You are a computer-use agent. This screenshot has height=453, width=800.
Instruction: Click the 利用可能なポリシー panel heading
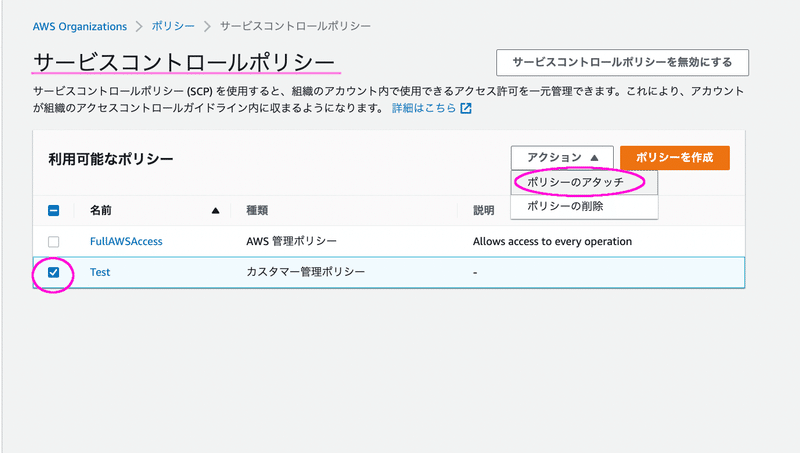(x=111, y=159)
